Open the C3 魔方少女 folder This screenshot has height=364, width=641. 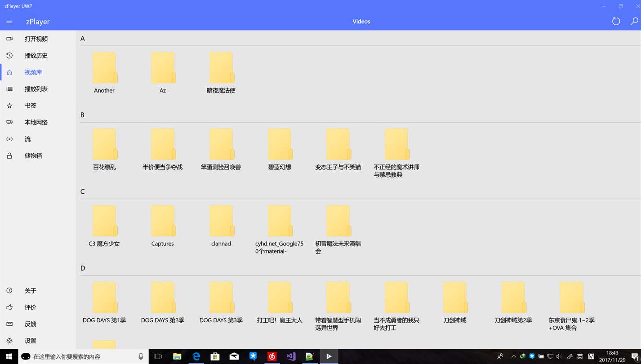pyautogui.click(x=104, y=226)
